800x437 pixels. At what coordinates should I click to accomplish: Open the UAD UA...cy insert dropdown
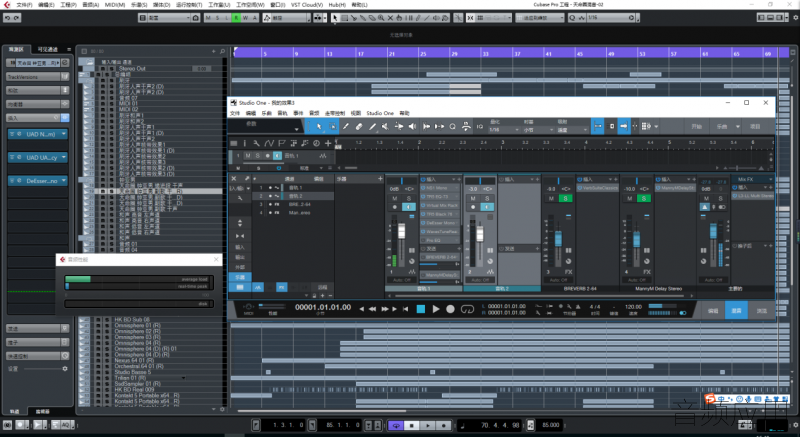(x=64, y=158)
